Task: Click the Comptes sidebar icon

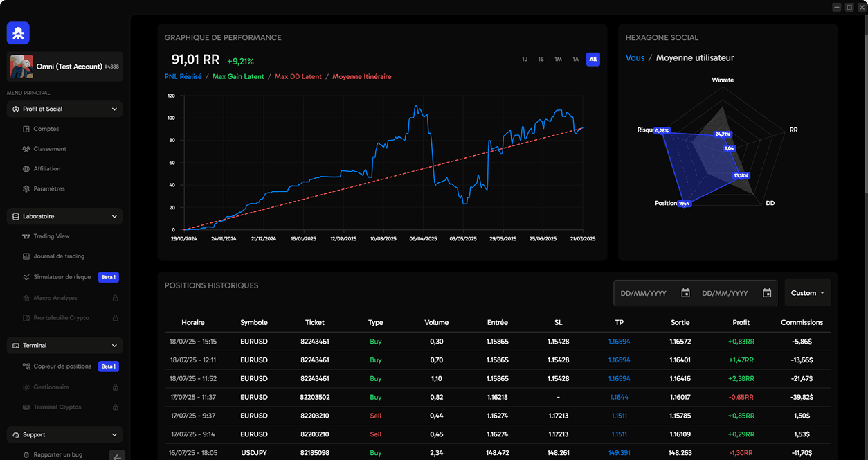Action: [26, 129]
